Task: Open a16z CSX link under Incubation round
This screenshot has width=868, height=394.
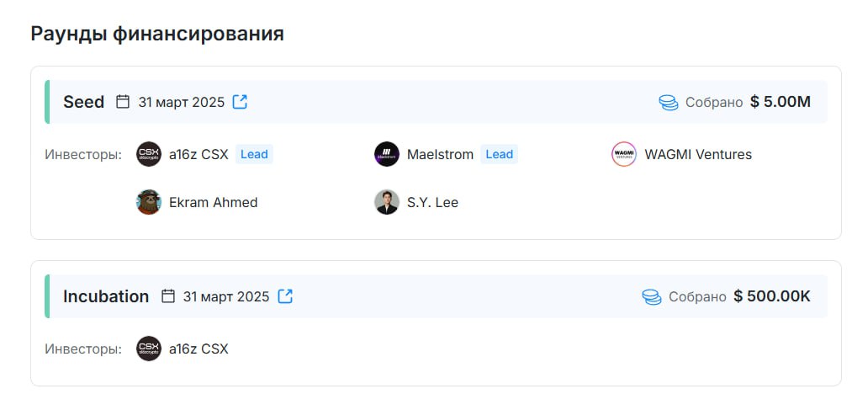Action: (x=198, y=349)
